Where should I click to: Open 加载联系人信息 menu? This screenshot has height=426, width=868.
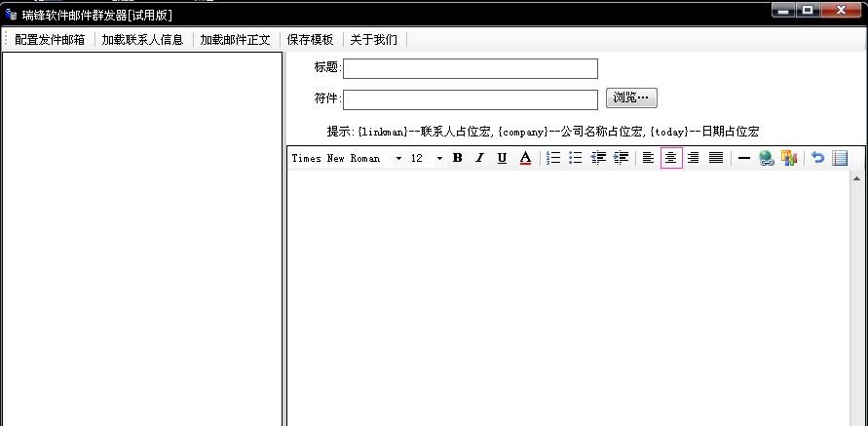pyautogui.click(x=142, y=39)
